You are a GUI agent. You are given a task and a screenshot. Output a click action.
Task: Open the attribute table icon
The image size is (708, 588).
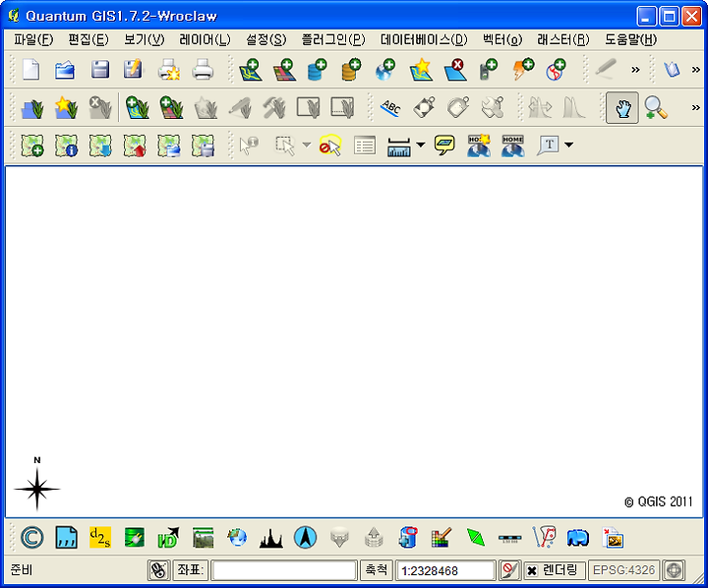365,146
